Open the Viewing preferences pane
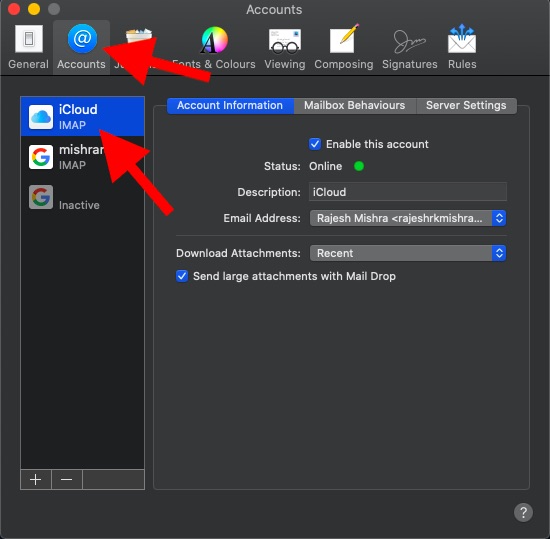This screenshot has height=539, width=550. [284, 47]
